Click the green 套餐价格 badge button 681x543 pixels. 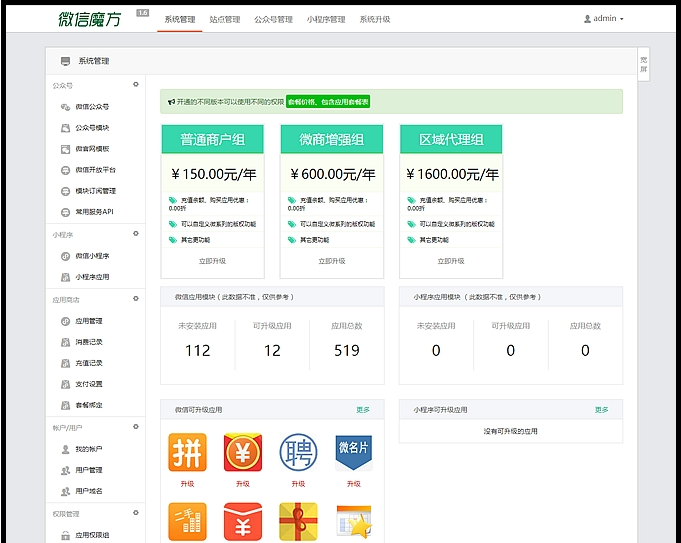click(x=328, y=102)
